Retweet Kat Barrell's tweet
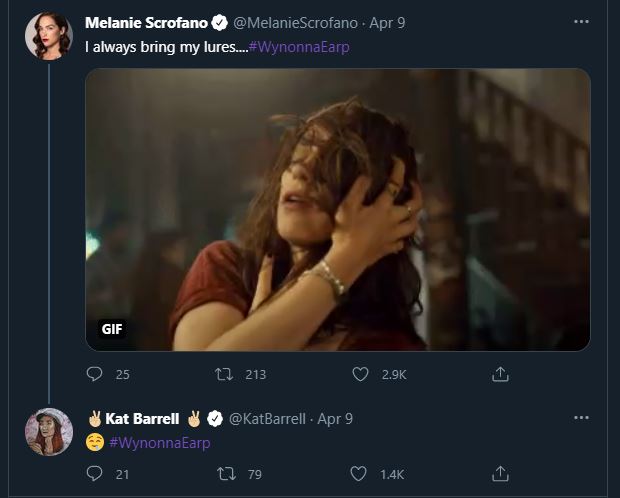 click(x=226, y=474)
